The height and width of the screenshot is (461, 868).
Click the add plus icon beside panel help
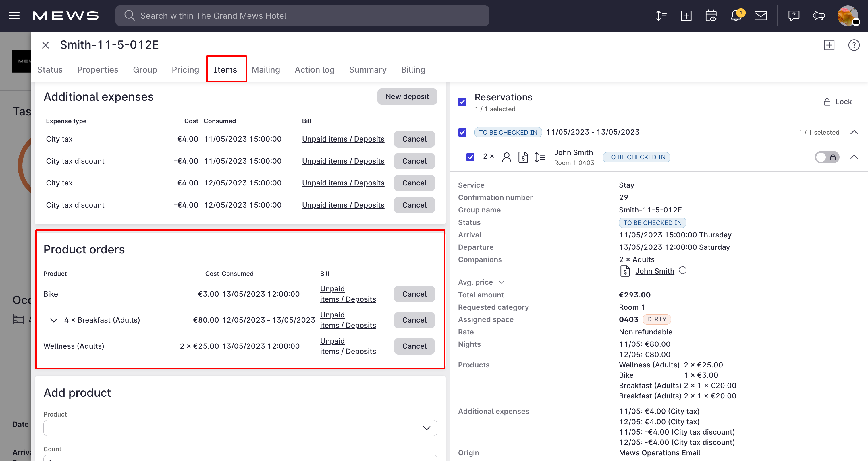[829, 45]
